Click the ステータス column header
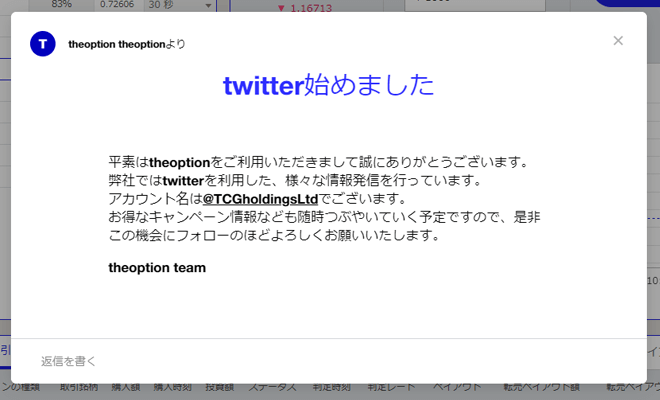 point(272,387)
